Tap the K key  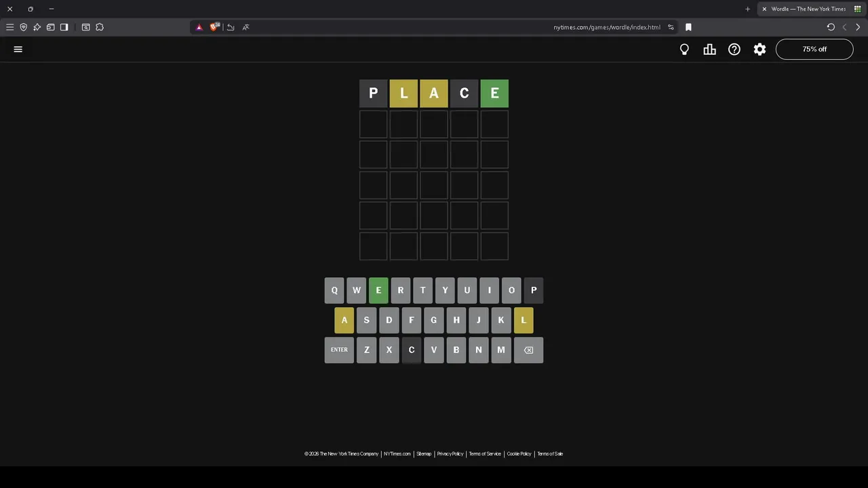pyautogui.click(x=500, y=320)
